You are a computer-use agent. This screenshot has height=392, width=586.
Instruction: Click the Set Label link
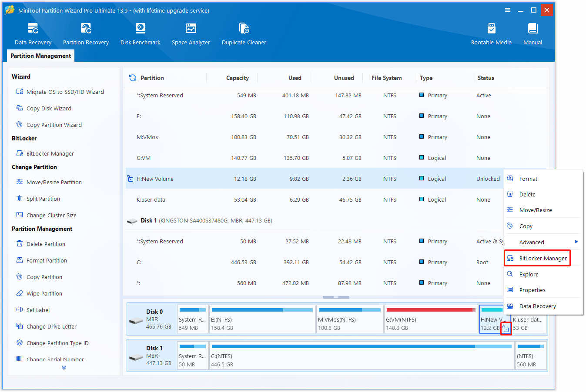point(38,310)
